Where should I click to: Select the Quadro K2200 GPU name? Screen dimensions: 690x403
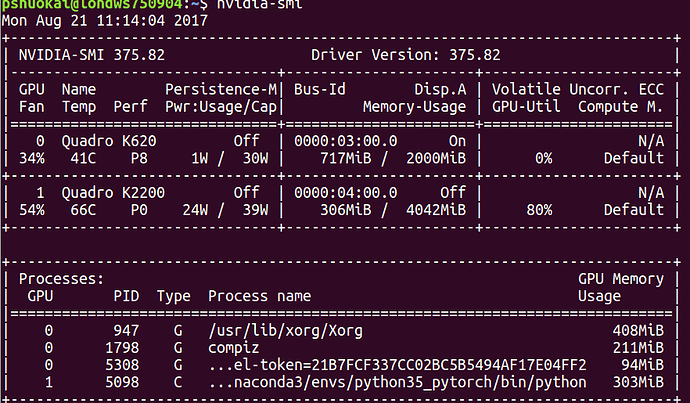click(113, 193)
